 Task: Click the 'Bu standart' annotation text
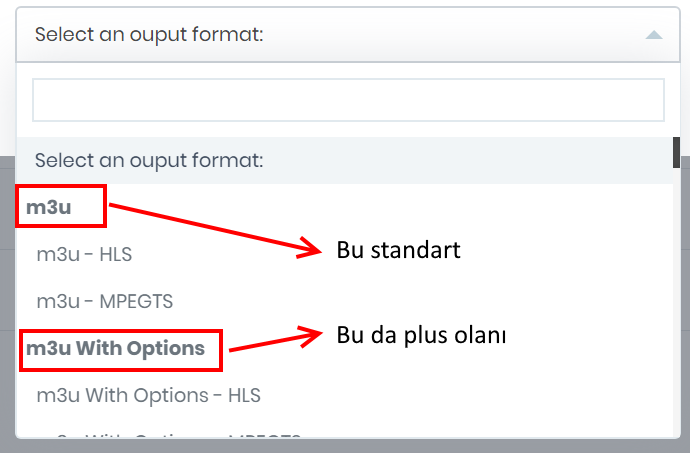pyautogui.click(x=399, y=250)
